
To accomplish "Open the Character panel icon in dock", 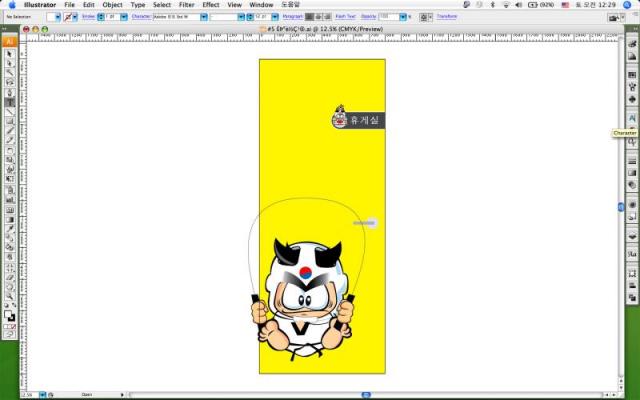I will [632, 118].
